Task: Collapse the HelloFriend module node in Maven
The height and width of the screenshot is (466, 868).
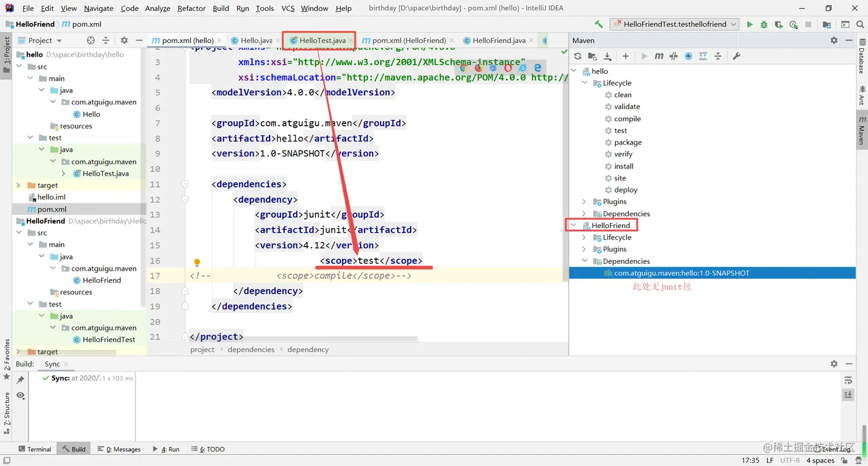Action: (574, 226)
